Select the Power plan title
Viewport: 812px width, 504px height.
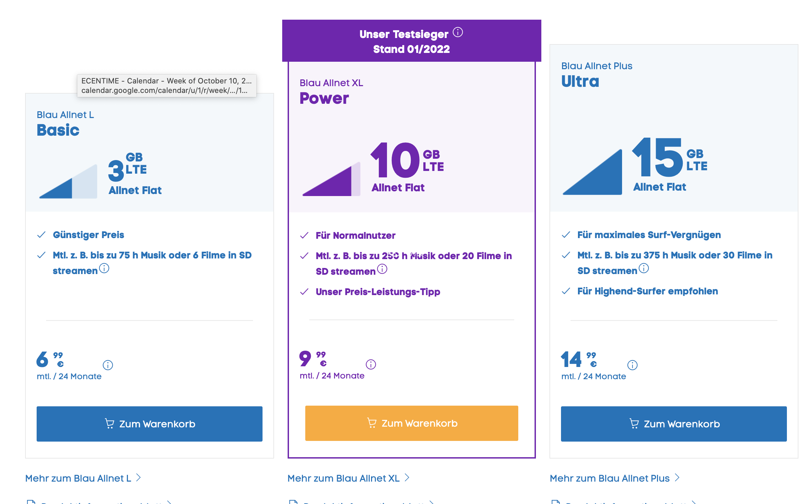point(324,98)
